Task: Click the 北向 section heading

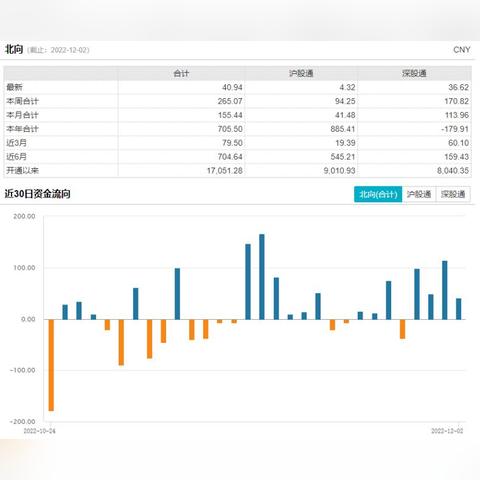Action: click(14, 50)
